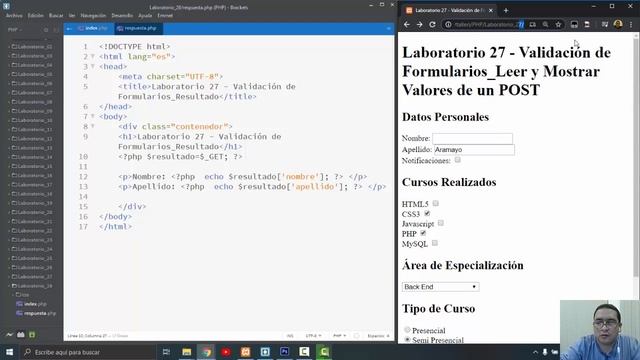This screenshot has height=360, width=640.
Task: Switch to the respuesta.php editor tab
Action: click(137, 28)
